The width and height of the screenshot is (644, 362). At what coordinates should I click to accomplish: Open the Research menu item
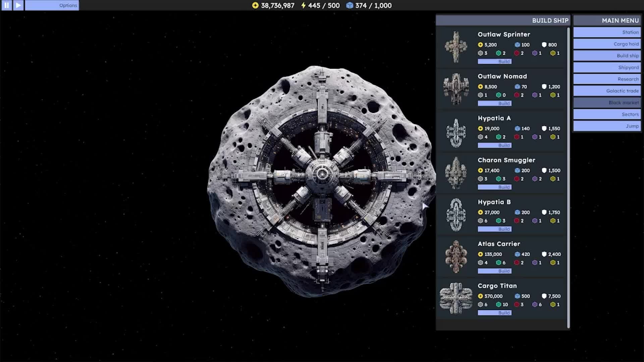tap(607, 79)
